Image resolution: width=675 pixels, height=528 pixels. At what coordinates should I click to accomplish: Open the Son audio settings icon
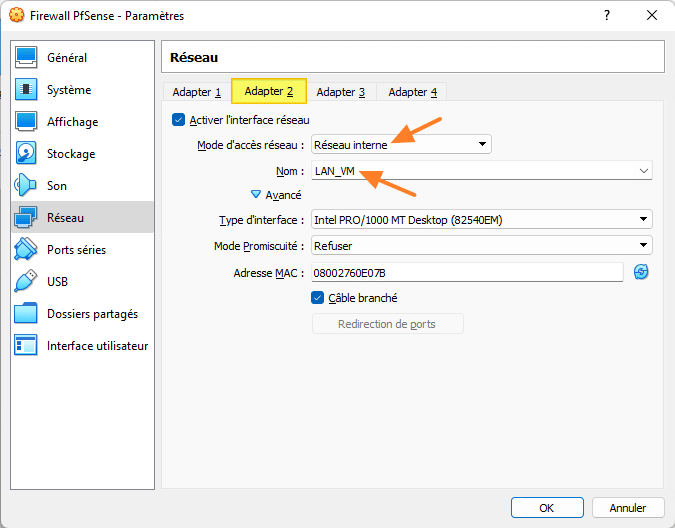tap(27, 186)
